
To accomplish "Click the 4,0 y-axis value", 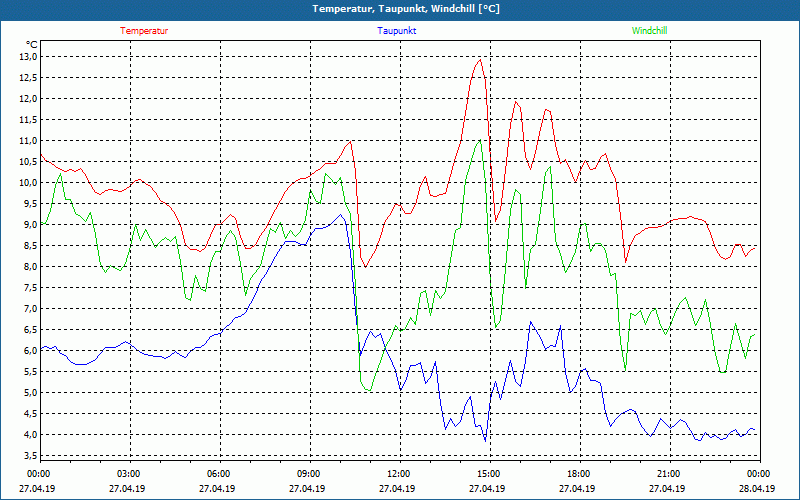I will (x=31, y=434).
